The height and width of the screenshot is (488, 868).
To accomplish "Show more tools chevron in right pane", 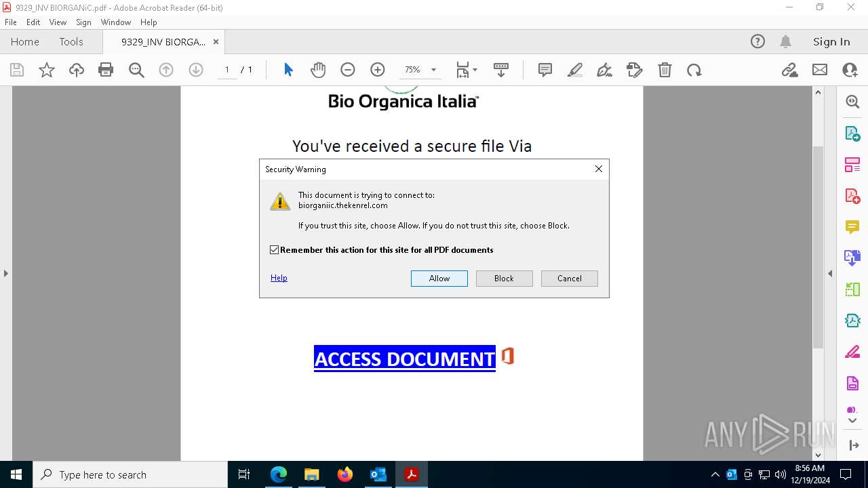I will (x=852, y=420).
